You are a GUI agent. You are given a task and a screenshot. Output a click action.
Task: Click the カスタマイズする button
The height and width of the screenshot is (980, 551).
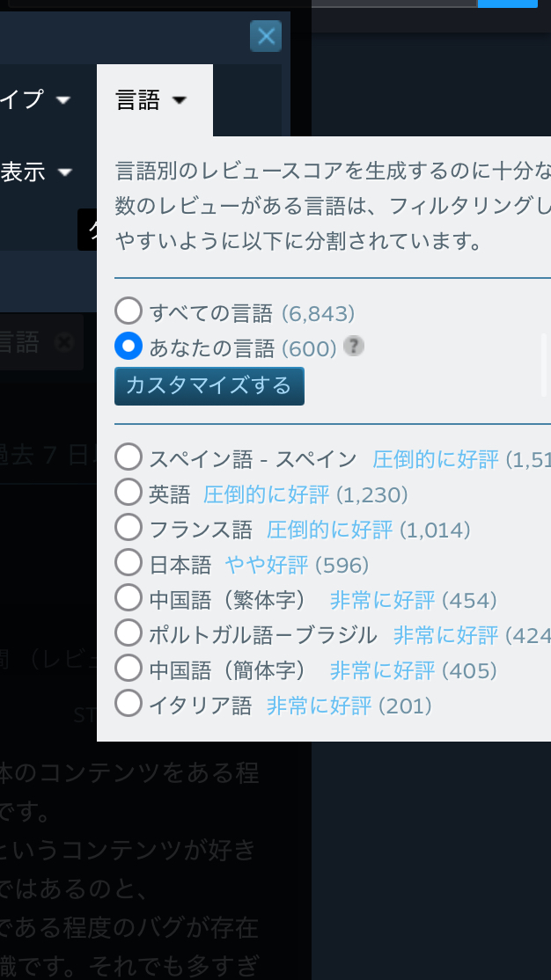click(x=209, y=386)
